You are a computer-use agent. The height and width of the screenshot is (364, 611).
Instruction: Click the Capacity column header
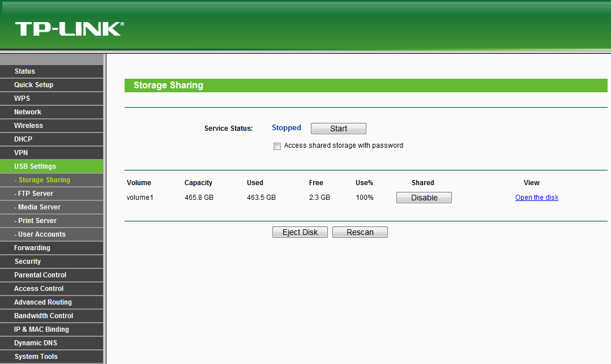tap(198, 183)
